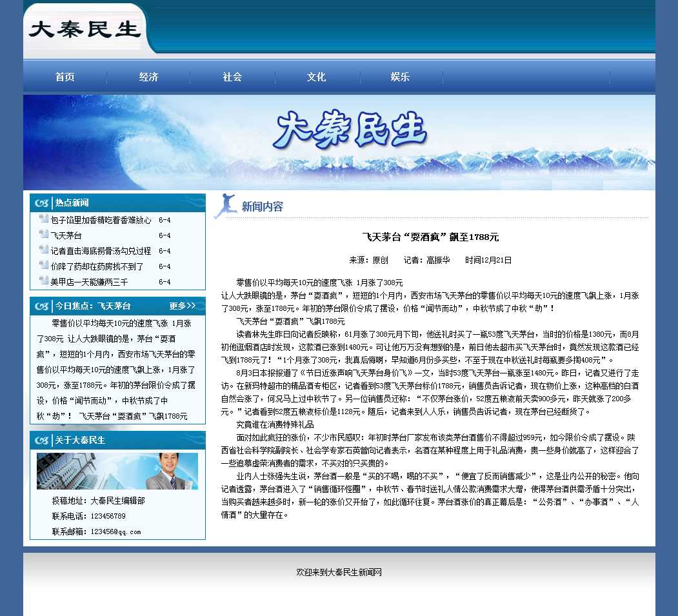Open the 经济 navigation section
The image size is (678, 616).
click(148, 77)
